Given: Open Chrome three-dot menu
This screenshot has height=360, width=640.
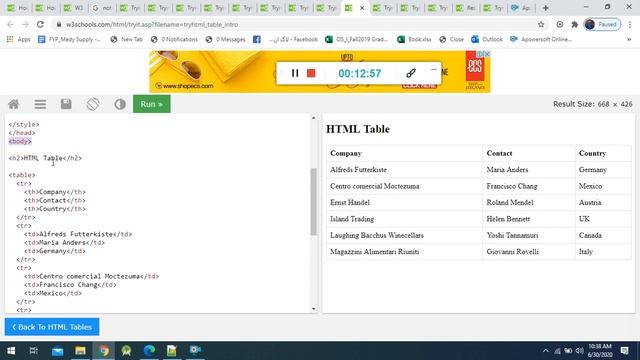Looking at the screenshot, I should (630, 24).
